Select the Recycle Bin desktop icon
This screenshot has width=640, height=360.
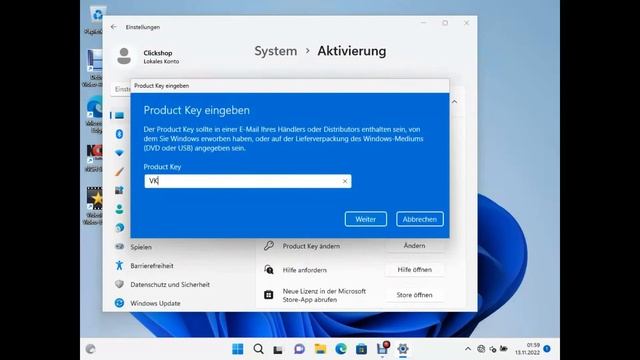tap(96, 19)
